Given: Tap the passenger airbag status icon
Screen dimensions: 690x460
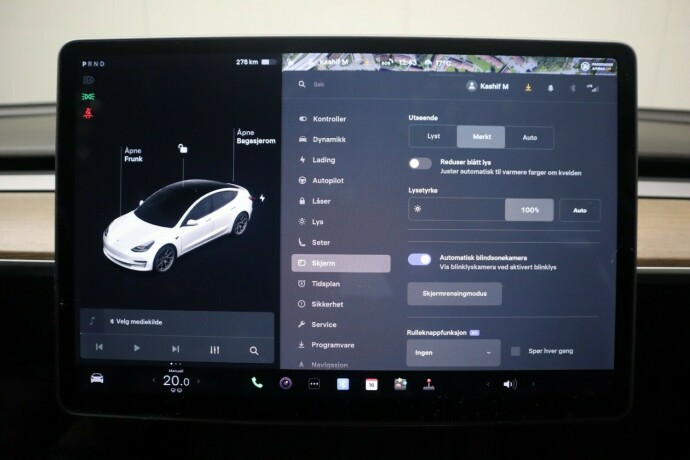Looking at the screenshot, I should coord(598,66).
